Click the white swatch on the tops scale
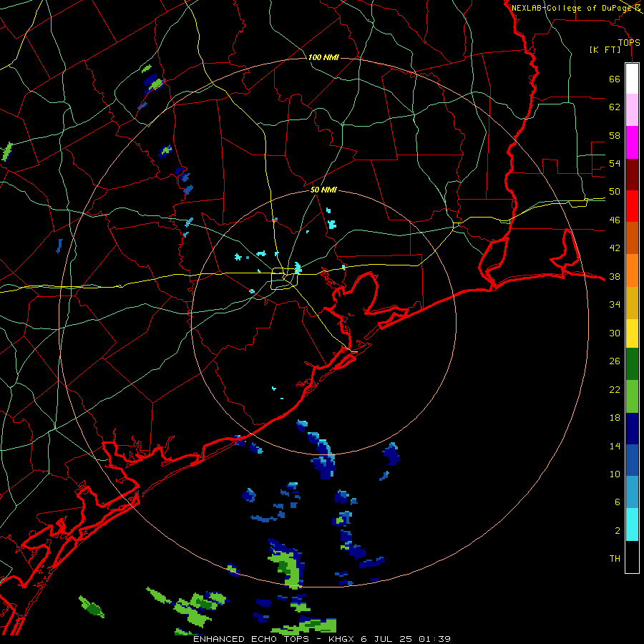 (632, 79)
